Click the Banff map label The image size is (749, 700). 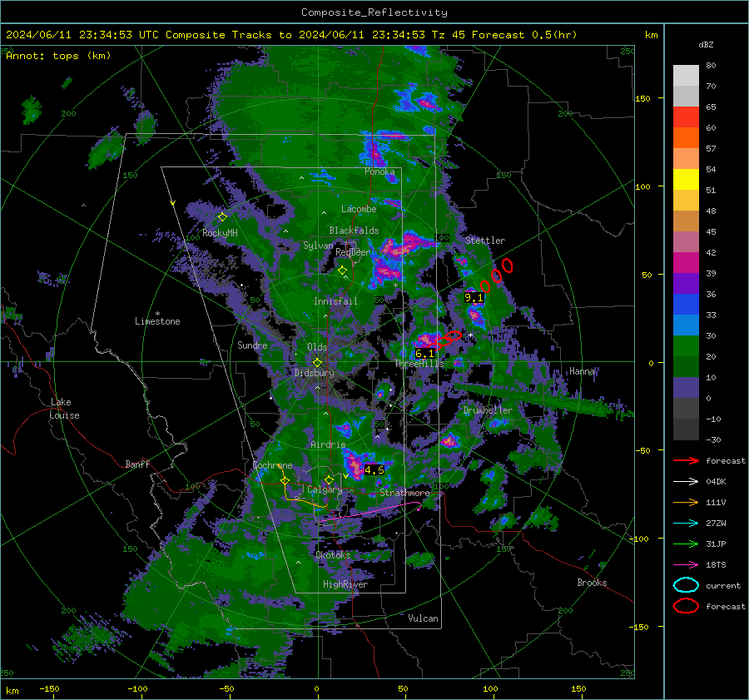pyautogui.click(x=137, y=464)
